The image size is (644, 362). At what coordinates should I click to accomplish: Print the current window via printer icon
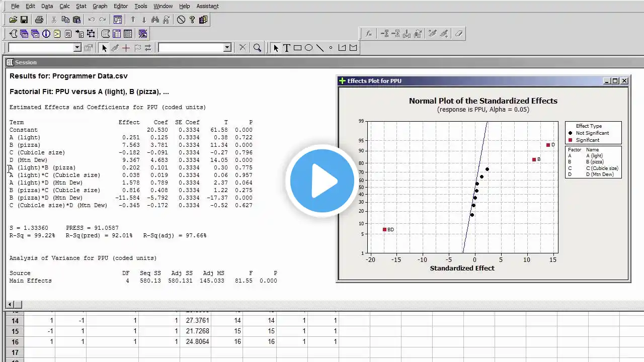[39, 20]
